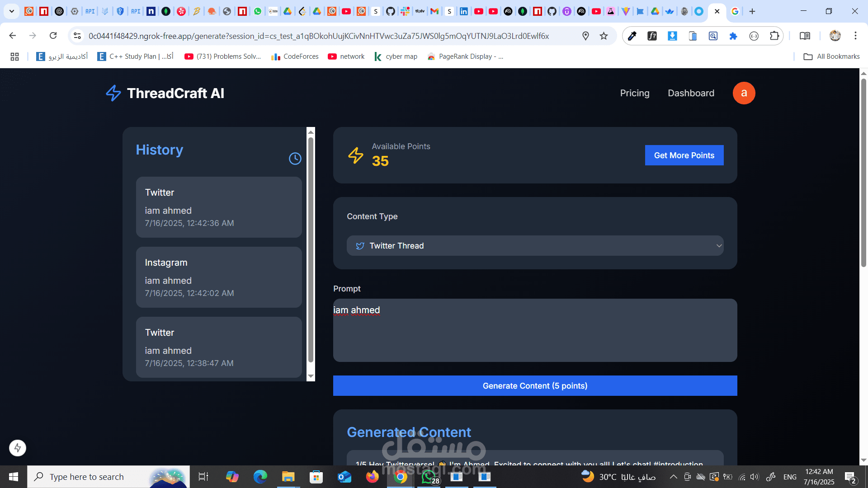Open the Instagram history entry from 12:42:02 AM

point(219,277)
